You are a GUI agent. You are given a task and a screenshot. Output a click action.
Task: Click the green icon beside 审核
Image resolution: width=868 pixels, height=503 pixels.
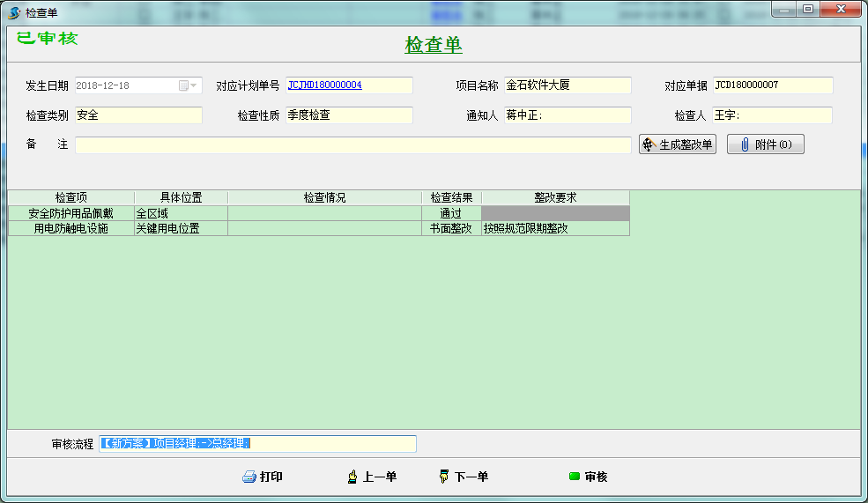coord(574,477)
